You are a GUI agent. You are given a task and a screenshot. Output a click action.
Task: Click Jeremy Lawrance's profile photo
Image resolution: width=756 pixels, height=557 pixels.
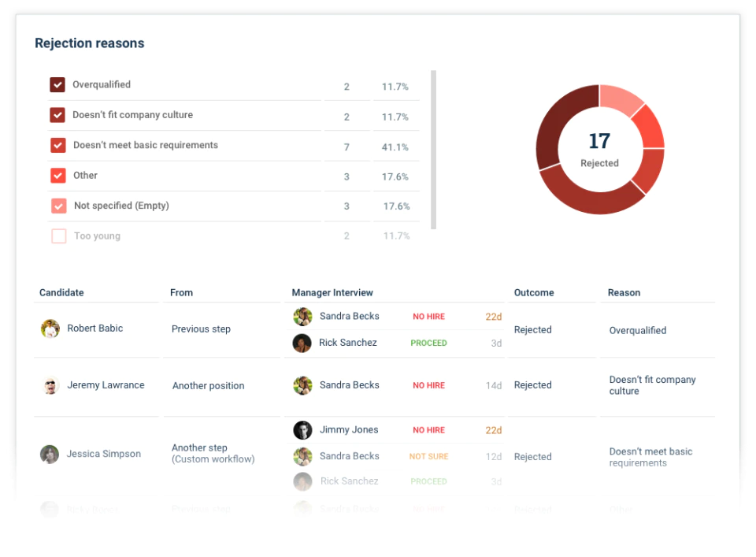(x=50, y=385)
